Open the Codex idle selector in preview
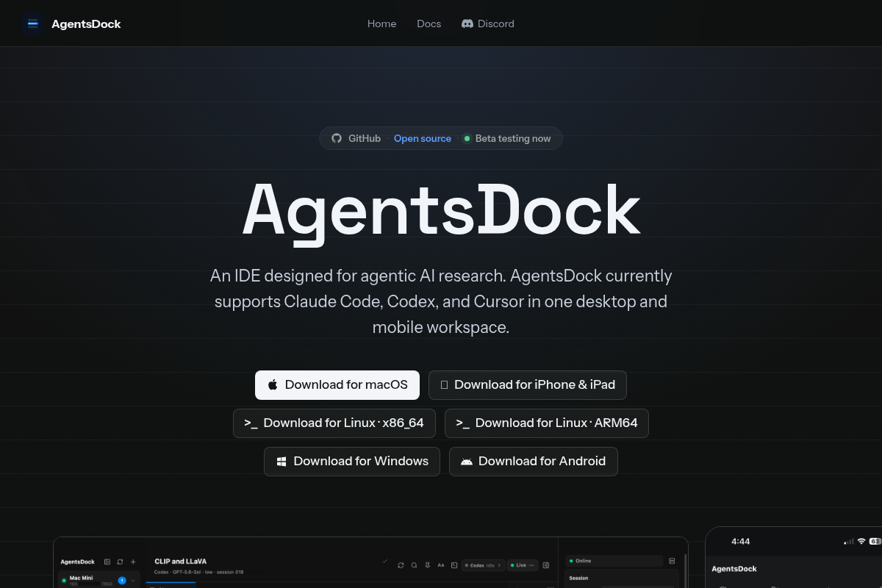 [x=484, y=565]
